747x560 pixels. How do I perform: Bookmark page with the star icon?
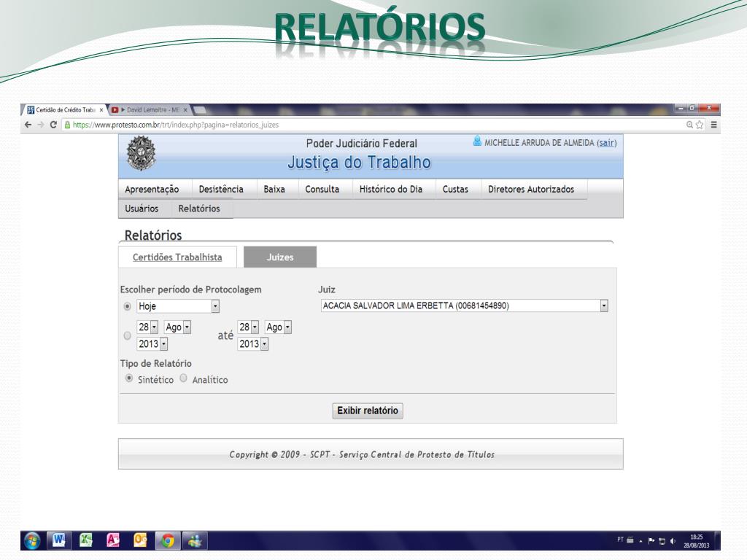click(x=700, y=125)
